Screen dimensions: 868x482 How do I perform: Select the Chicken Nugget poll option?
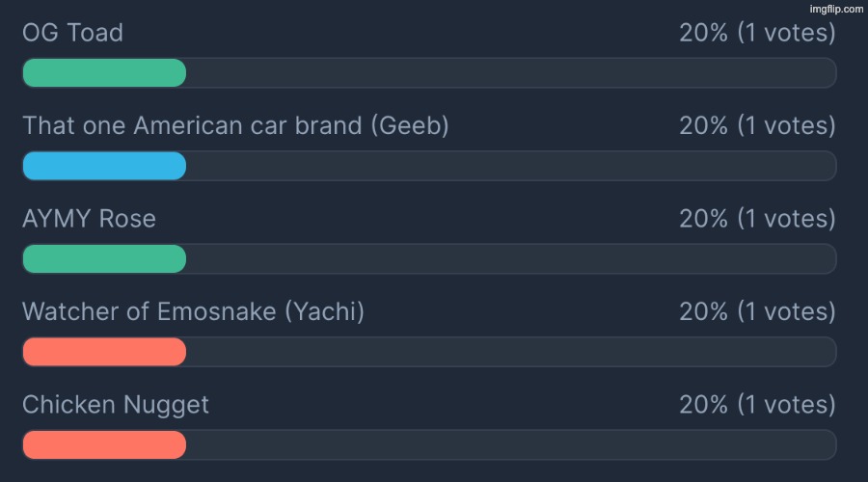click(116, 404)
